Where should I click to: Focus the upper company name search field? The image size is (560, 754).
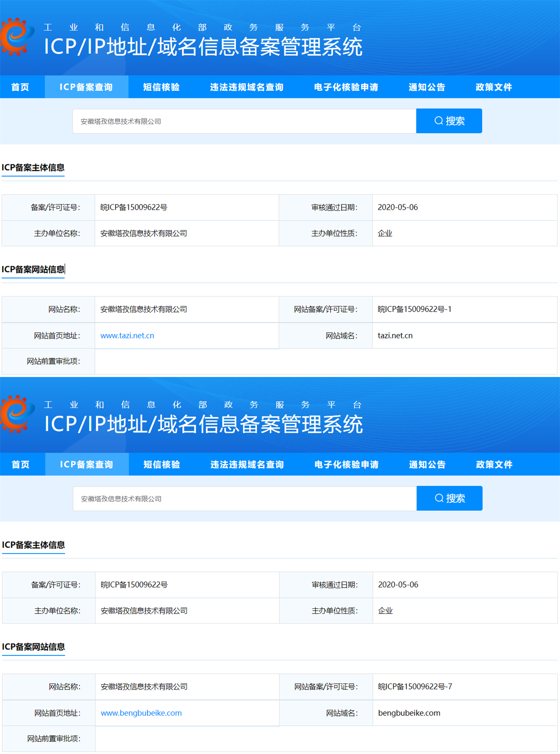click(x=243, y=121)
